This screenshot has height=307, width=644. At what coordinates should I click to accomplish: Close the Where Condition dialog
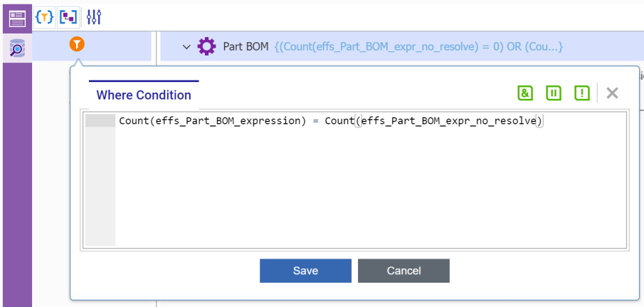coord(612,93)
